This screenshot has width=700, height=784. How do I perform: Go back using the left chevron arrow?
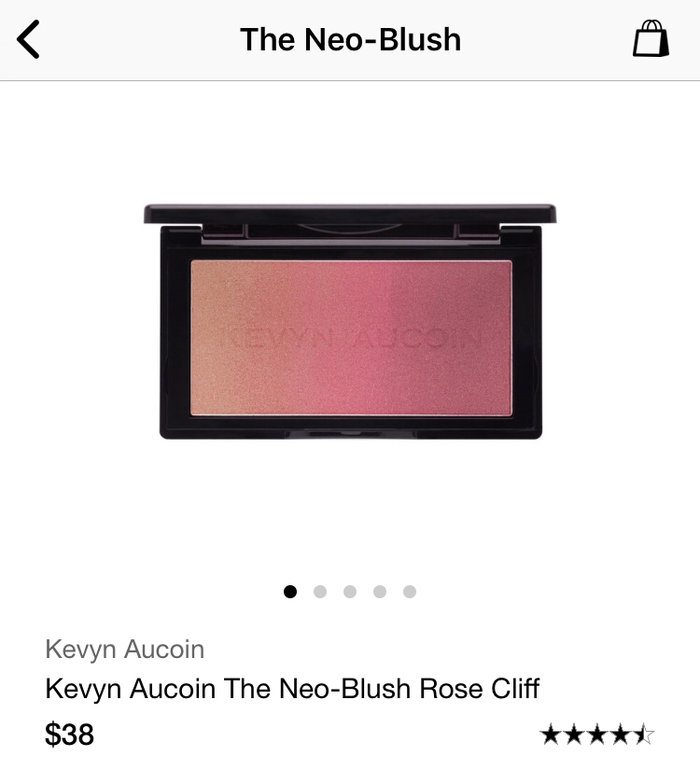point(29,39)
